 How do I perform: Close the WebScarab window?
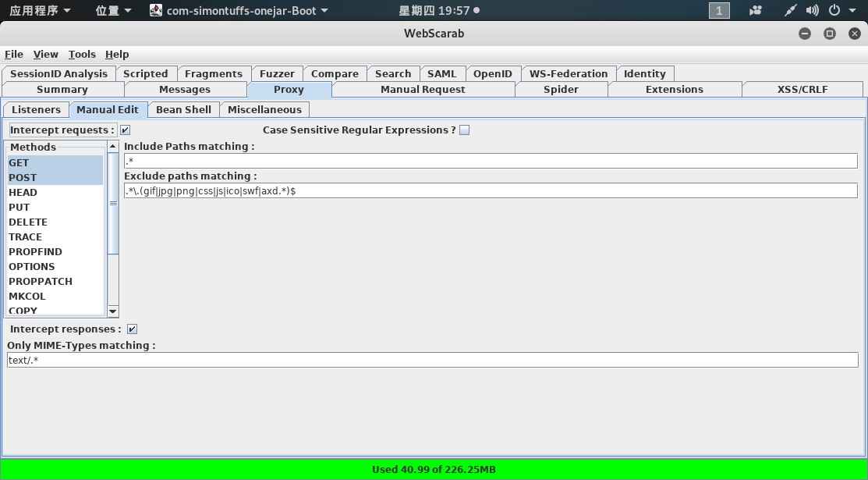(854, 34)
